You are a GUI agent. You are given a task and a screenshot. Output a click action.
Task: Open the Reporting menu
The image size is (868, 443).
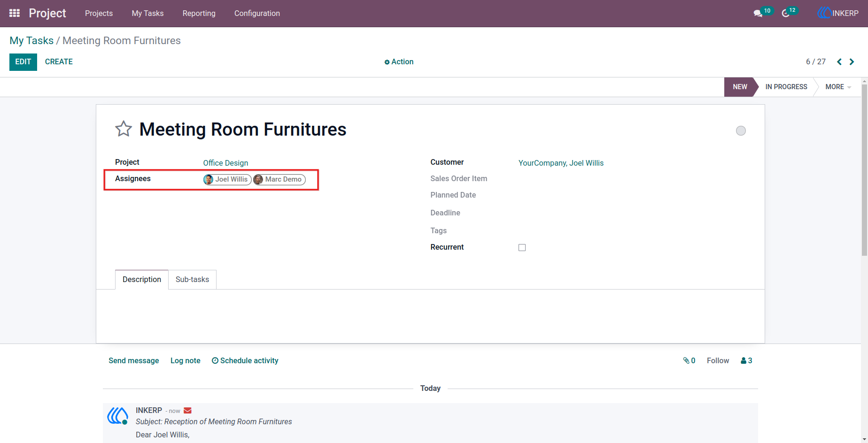coord(199,13)
